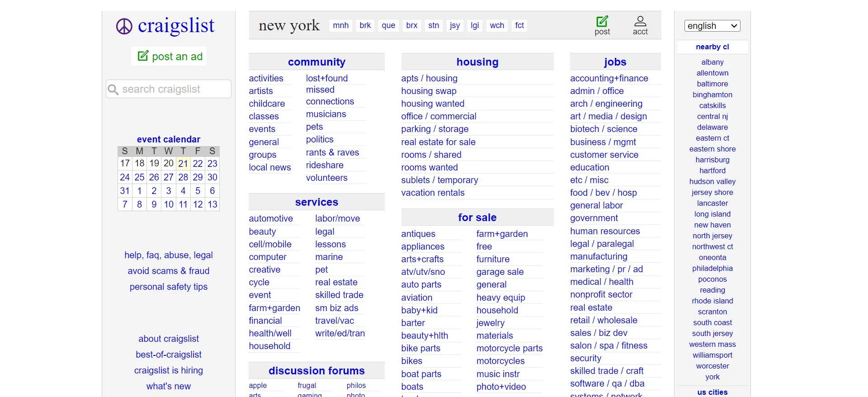Open food / bev / hosp jobs
The image size is (868, 397).
[x=604, y=193]
